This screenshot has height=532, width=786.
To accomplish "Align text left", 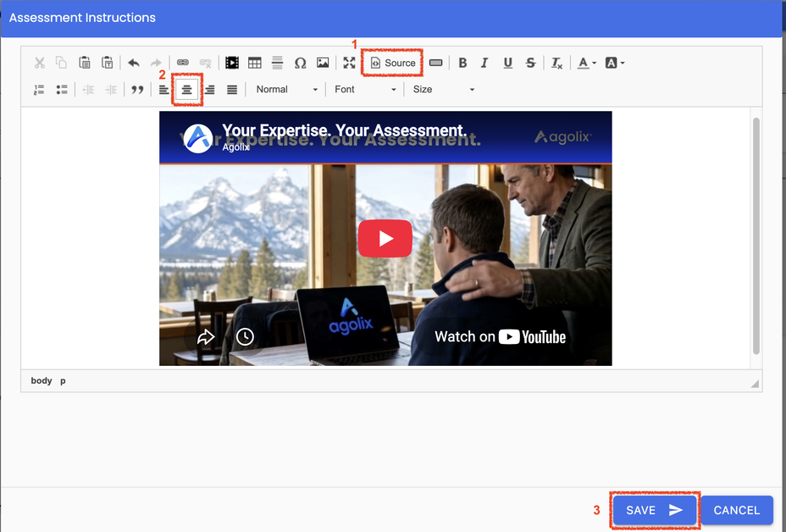I will tap(164, 90).
